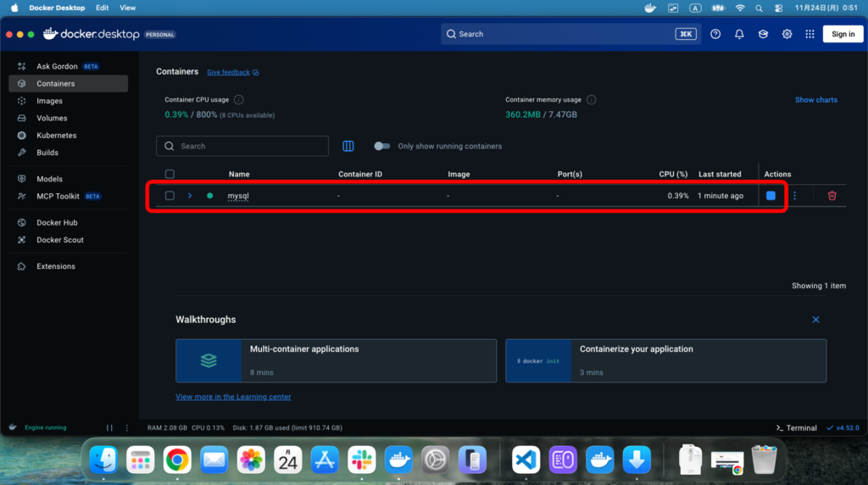Tick the select-all checkbox in table header
Screen dimensions: 868x485
[170, 174]
